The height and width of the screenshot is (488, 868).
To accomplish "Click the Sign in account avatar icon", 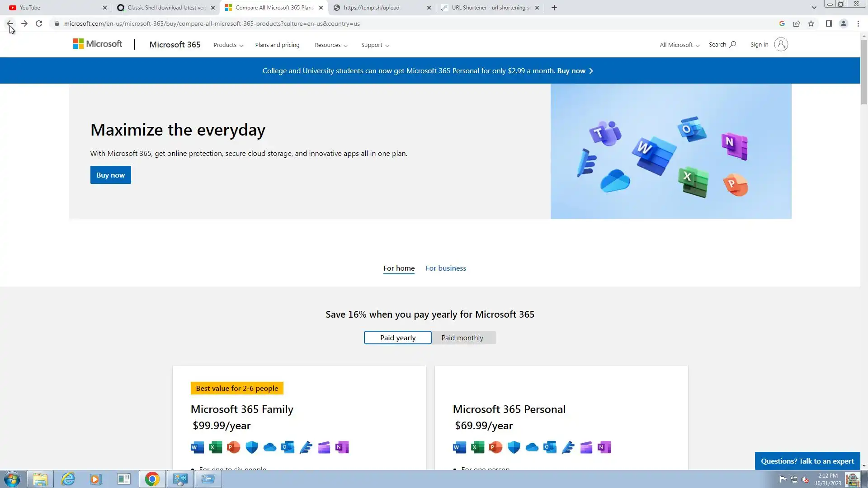I will point(781,44).
